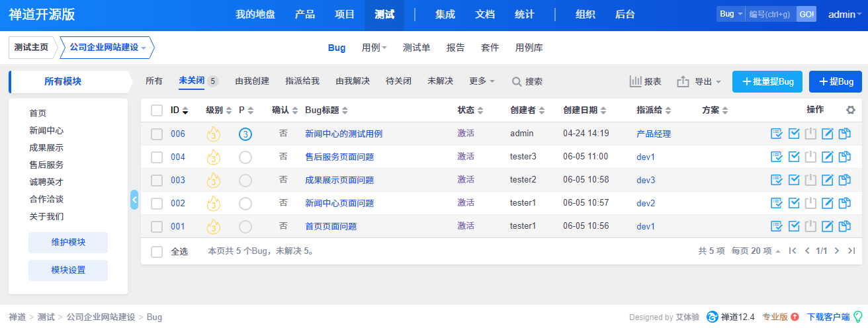Image resolution: width=868 pixels, height=328 pixels.
Task: Click the edit icon for bug 001
Action: [828, 227]
